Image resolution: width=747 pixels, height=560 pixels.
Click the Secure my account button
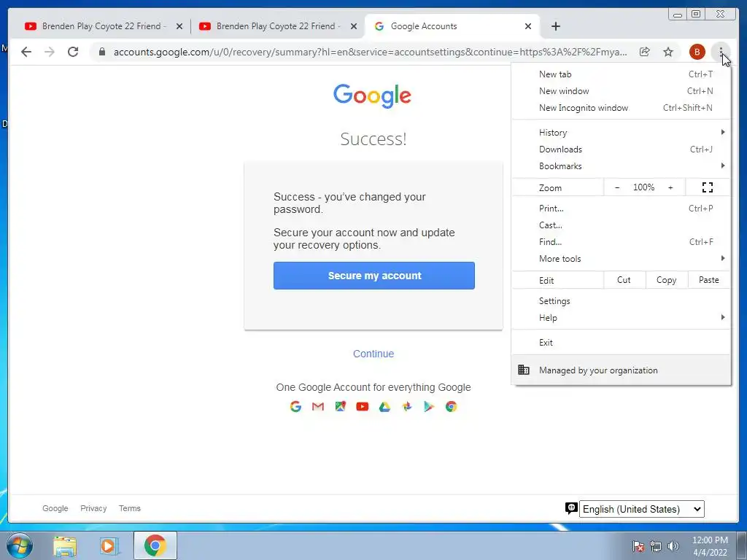374,275
